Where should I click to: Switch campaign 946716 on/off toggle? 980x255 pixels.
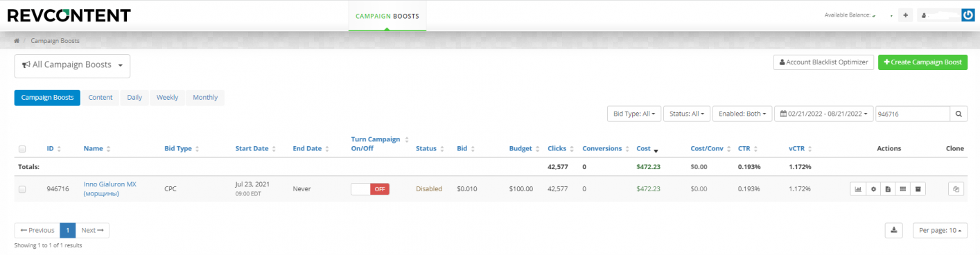coord(370,188)
